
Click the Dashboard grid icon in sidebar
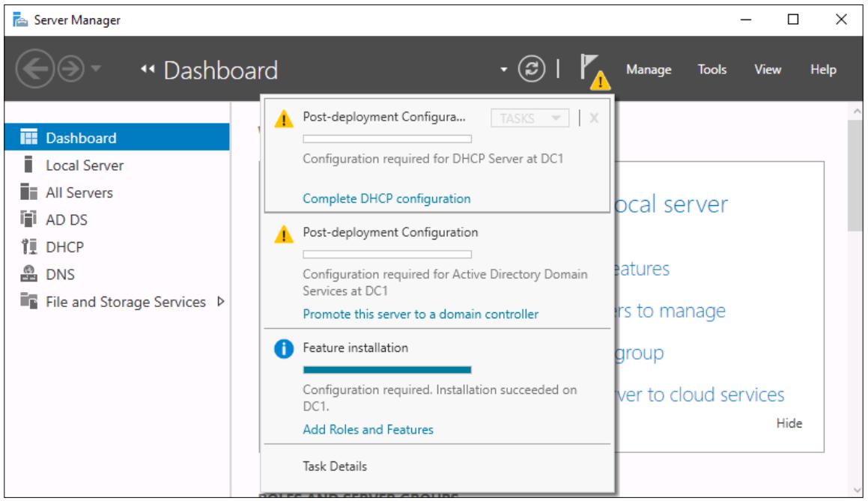[28, 137]
